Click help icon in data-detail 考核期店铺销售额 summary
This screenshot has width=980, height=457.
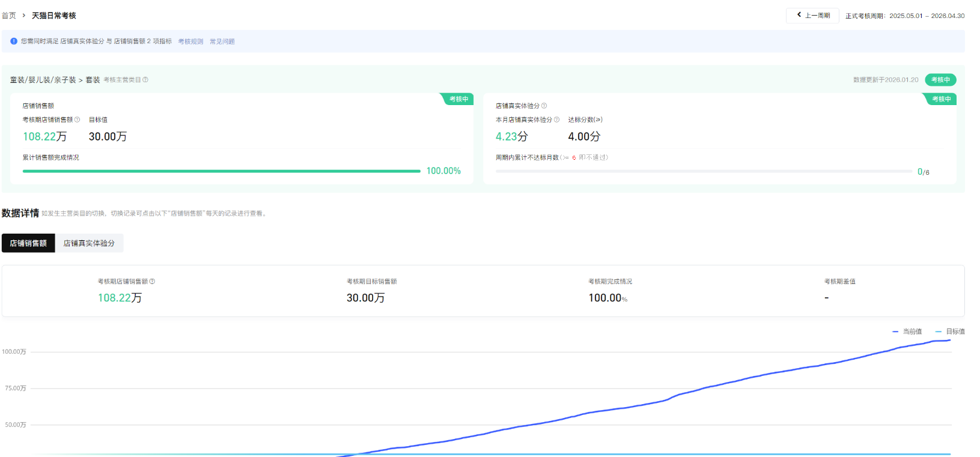153,281
